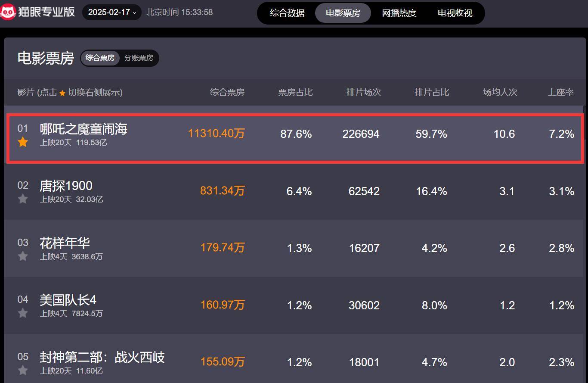Click the box office value 160.97万

(x=223, y=305)
